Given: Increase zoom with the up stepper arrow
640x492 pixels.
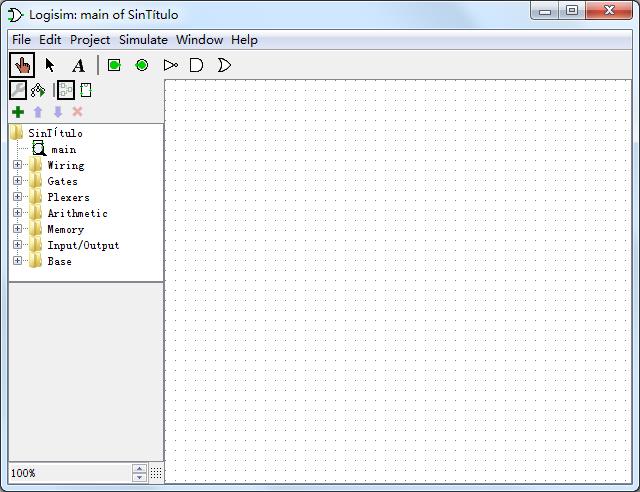Looking at the screenshot, I should (x=139, y=469).
